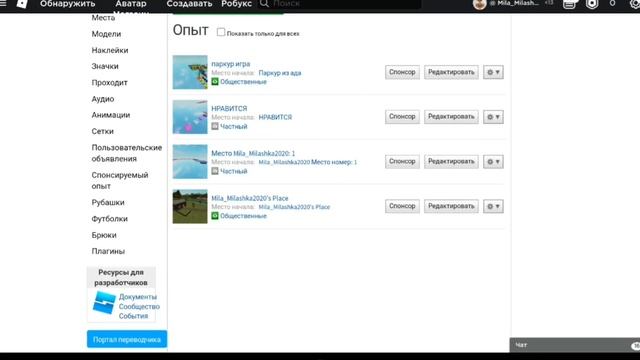The image size is (640, 360).
Task: Open the hamburger menu icon
Action: coord(3,3)
